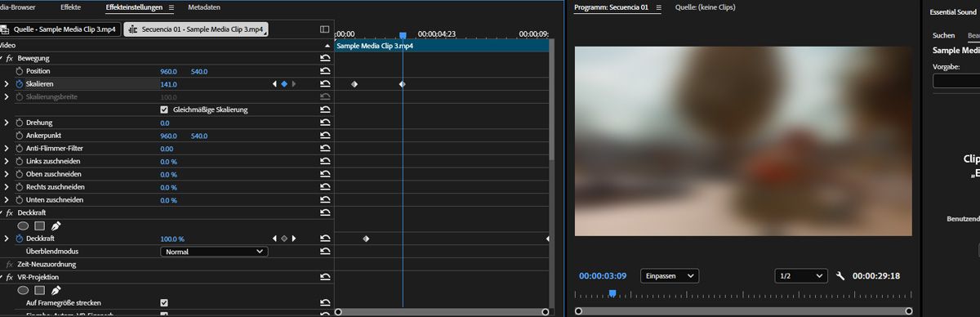Select Quelle - Sample Media Clip 3.mp4 tab
This screenshot has width=980, height=317.
tap(59, 29)
